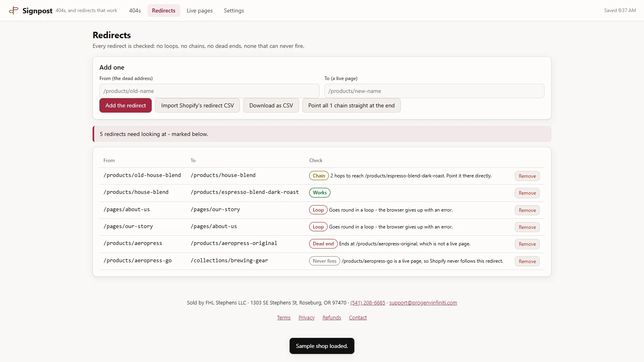Click the 5 redirects need looking at notice

[x=322, y=134]
